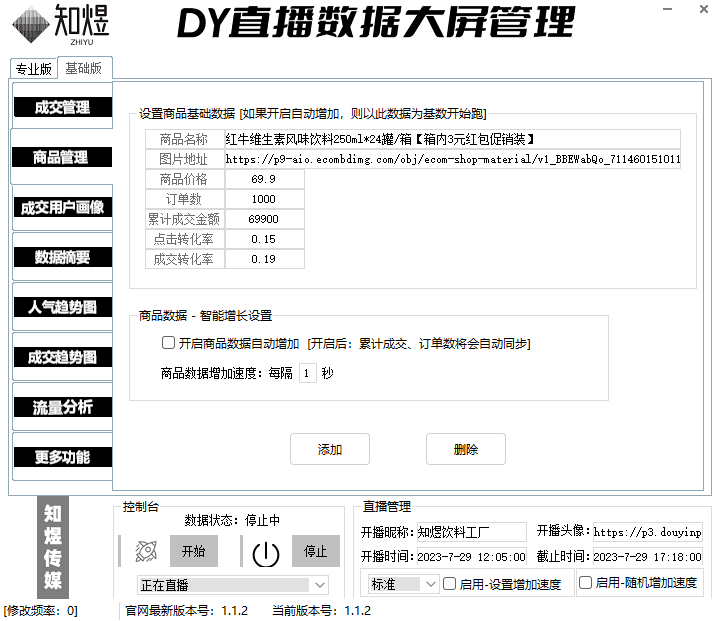Minimize the DY直播数据大屏管理 window
Image resolution: width=714 pixels, height=621 pixels.
[x=668, y=9]
